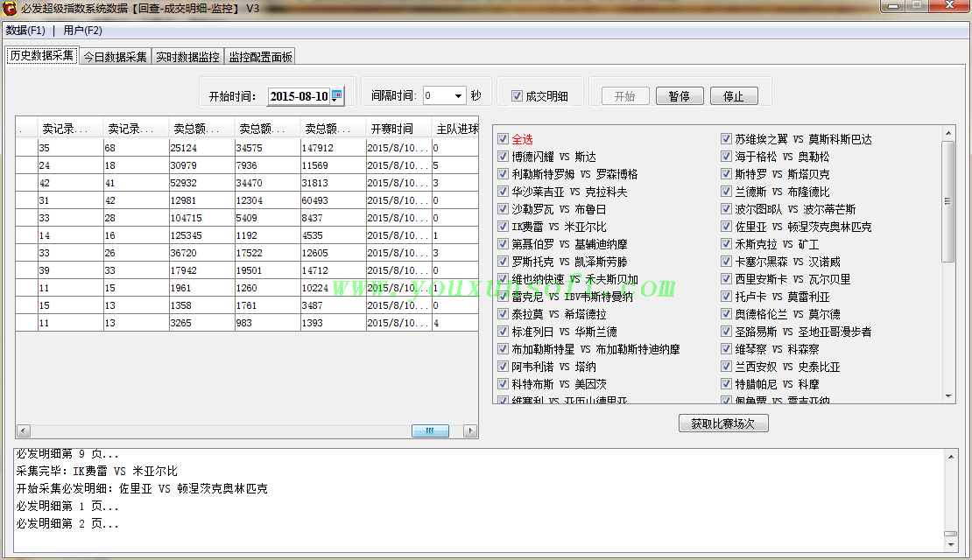Open the 数据(F1) menu

click(25, 31)
